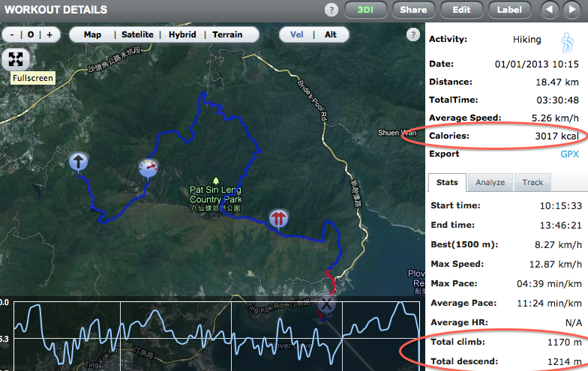Show the Vel velocity graph
The width and height of the screenshot is (588, 371).
click(x=297, y=34)
